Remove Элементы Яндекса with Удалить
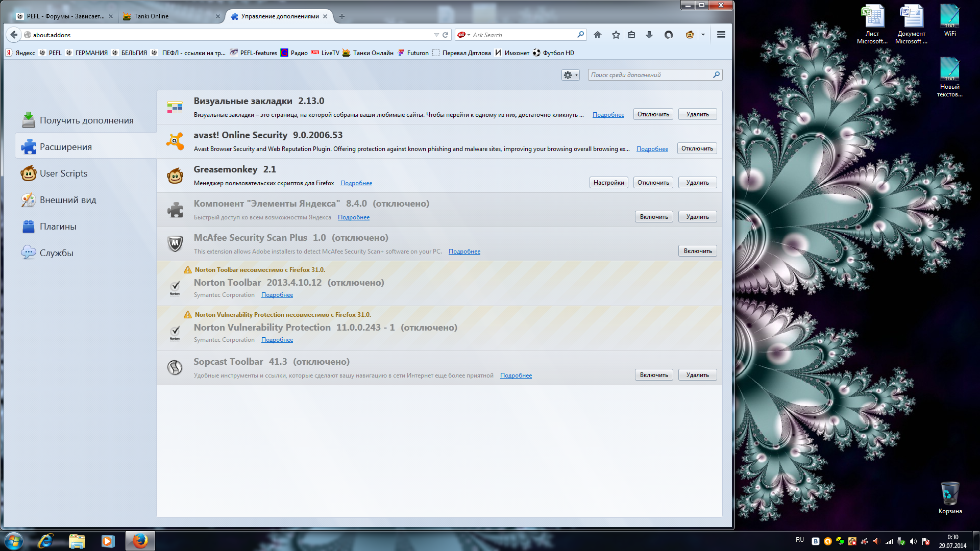The height and width of the screenshot is (551, 980). [697, 217]
